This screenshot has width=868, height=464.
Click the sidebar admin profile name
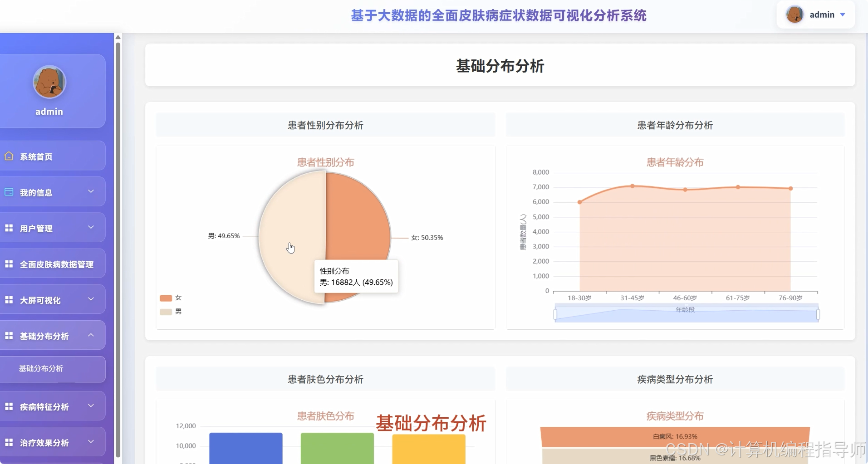49,111
